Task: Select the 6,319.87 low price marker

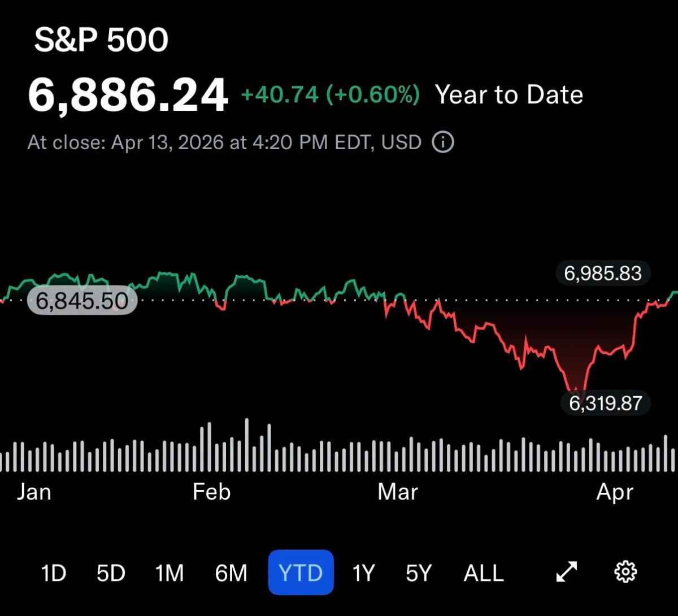Action: pyautogui.click(x=605, y=404)
